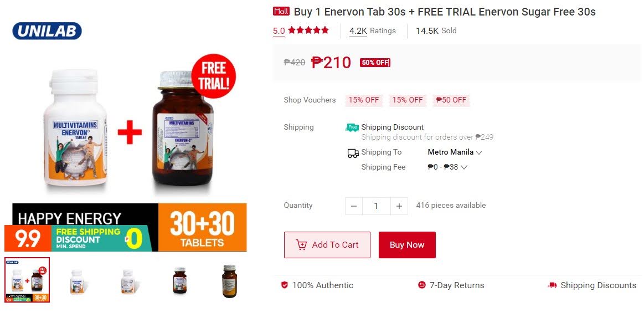Open the 4.2K Ratings link

tap(373, 31)
